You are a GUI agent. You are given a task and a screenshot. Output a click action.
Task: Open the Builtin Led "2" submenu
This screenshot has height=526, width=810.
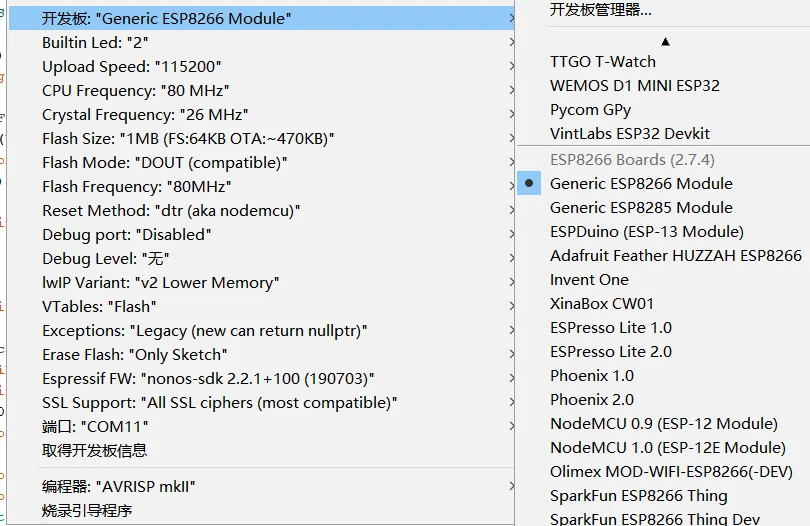pos(261,42)
